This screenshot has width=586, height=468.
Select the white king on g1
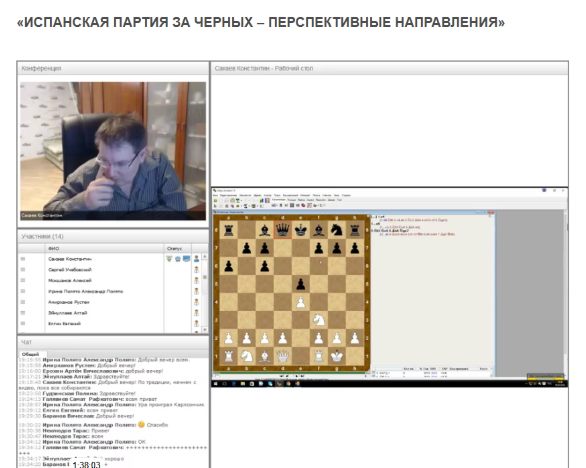tap(337, 356)
